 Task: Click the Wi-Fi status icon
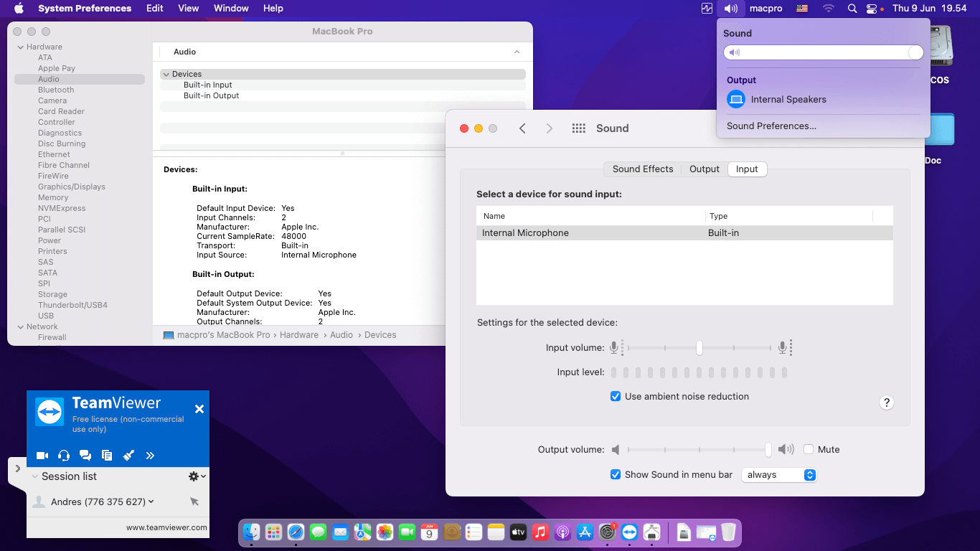[x=829, y=9]
